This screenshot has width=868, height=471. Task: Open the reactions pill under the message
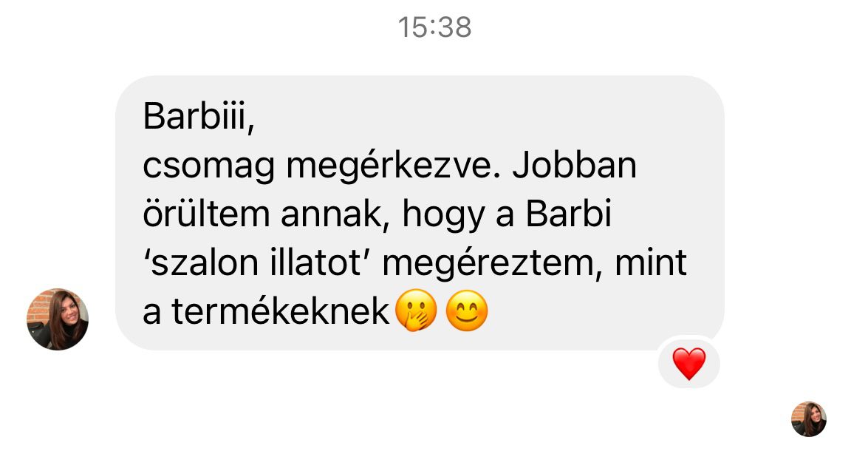point(689,364)
